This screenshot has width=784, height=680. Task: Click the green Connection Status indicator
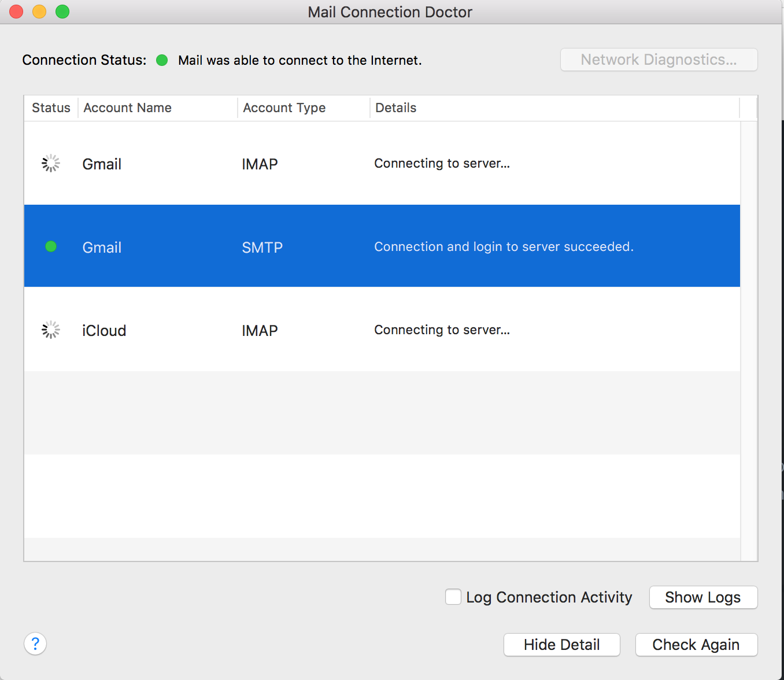162,60
